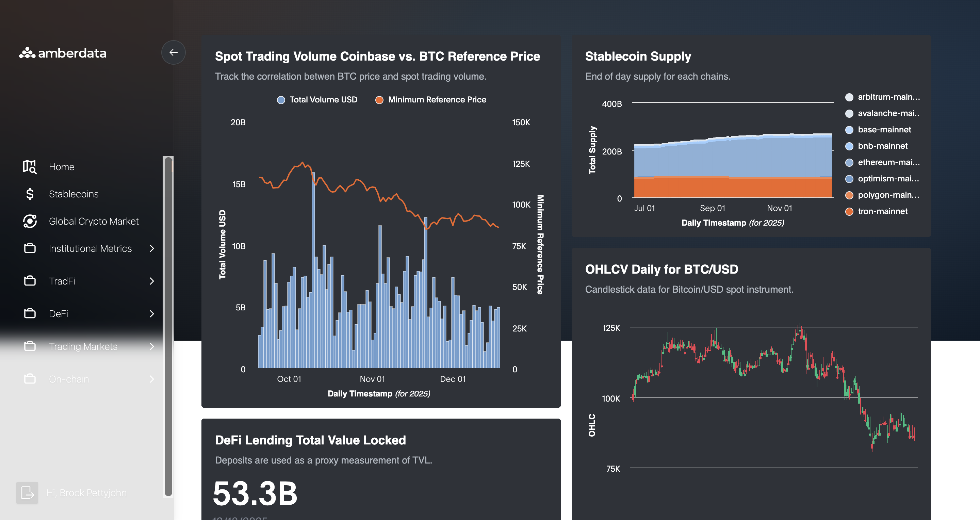
Task: Click the Home map icon
Action: 30,167
